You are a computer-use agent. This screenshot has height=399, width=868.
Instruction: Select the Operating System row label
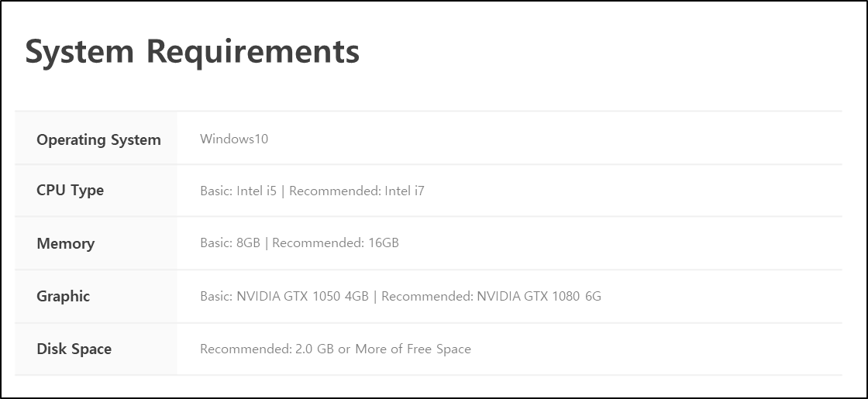(98, 139)
